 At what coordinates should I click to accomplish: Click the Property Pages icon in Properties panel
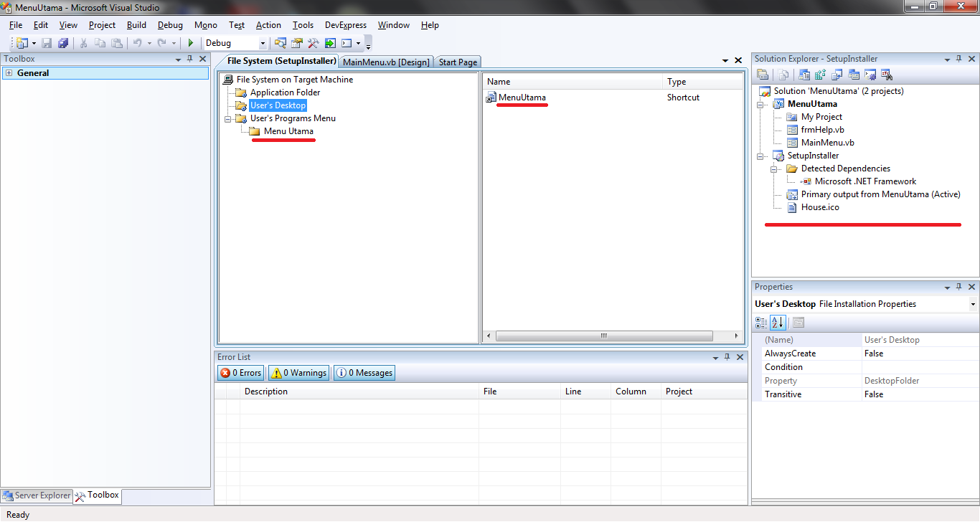[798, 323]
